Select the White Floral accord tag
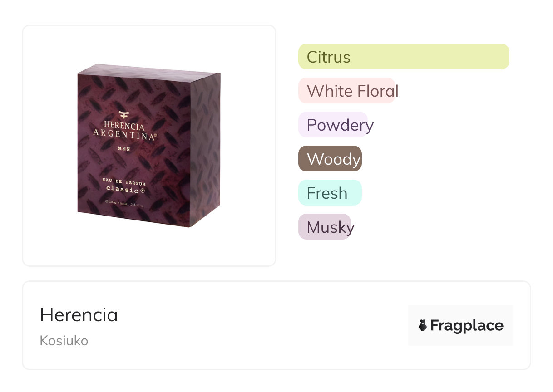The image size is (553, 392). pyautogui.click(x=347, y=91)
